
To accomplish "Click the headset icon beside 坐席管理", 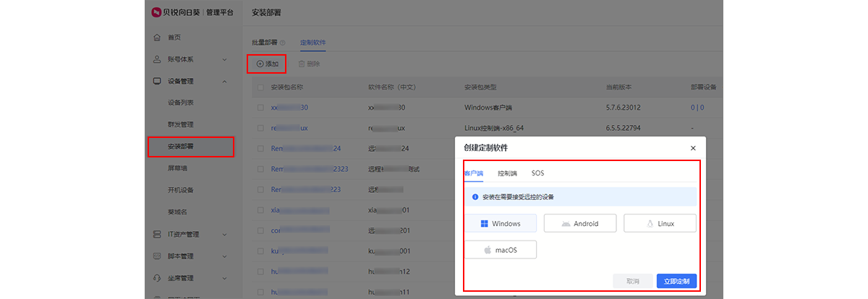I will [157, 277].
